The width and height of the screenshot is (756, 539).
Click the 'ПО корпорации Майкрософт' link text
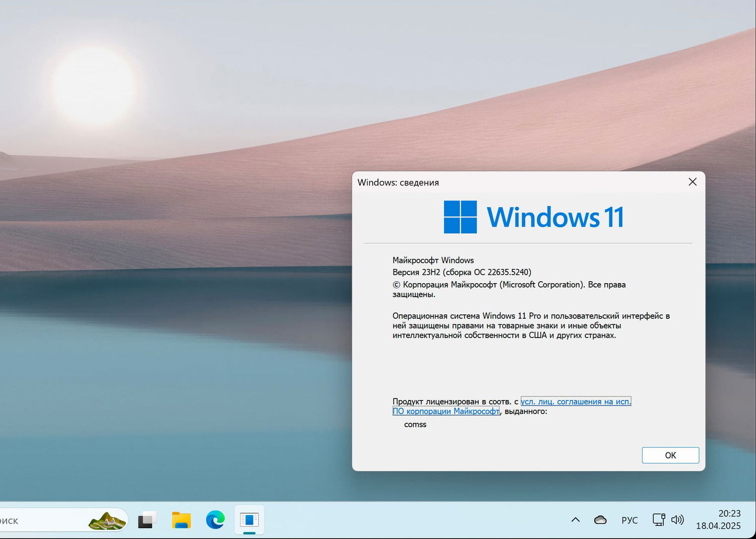(x=446, y=411)
